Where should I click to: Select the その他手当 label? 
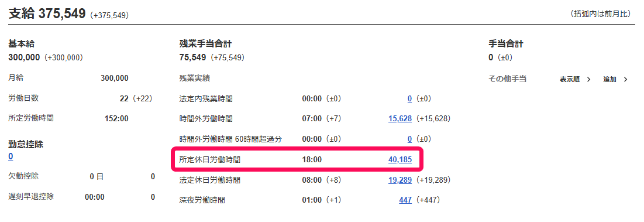507,78
